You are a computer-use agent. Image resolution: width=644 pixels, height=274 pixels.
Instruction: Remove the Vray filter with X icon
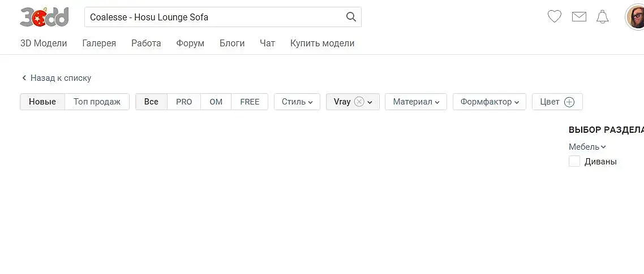click(x=359, y=102)
